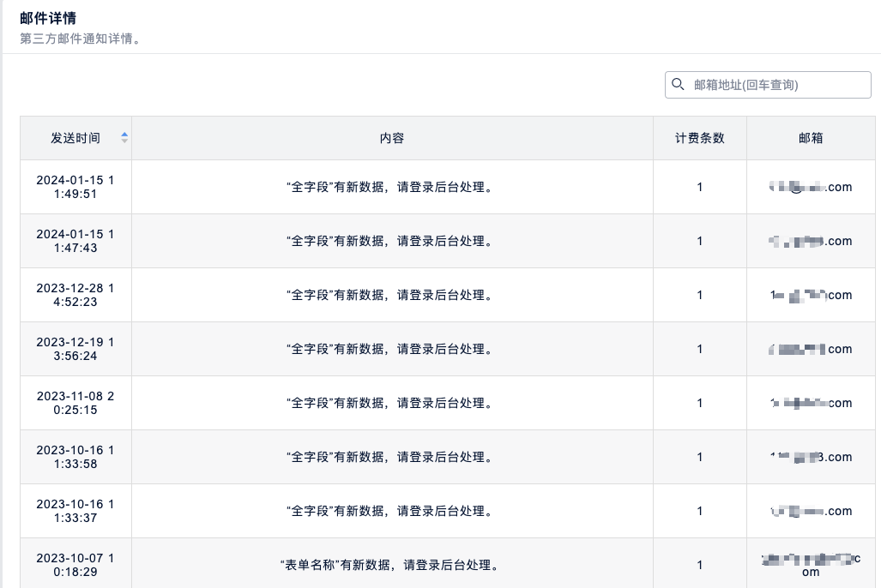Click the email in 2023-10-07 row
The height and width of the screenshot is (588, 881).
(811, 565)
